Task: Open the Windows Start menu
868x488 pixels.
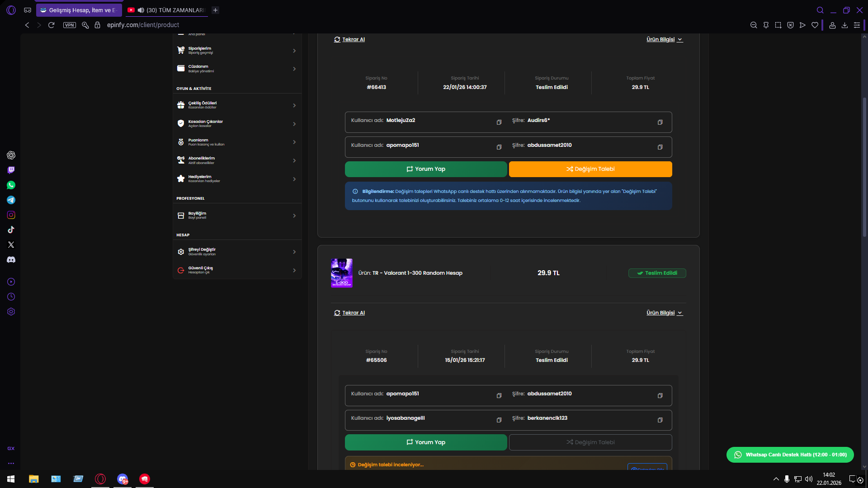Action: pyautogui.click(x=11, y=479)
